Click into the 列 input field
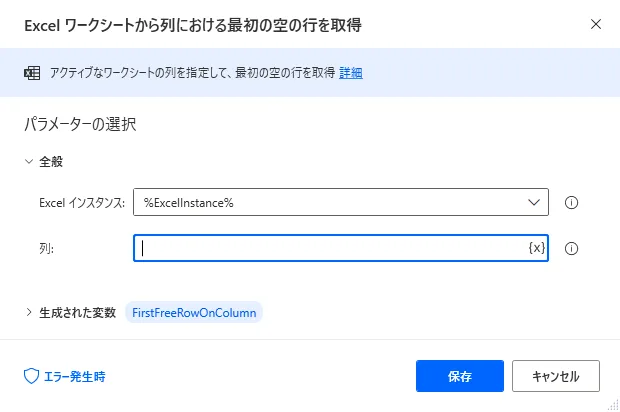This screenshot has width=620, height=412. [330, 248]
